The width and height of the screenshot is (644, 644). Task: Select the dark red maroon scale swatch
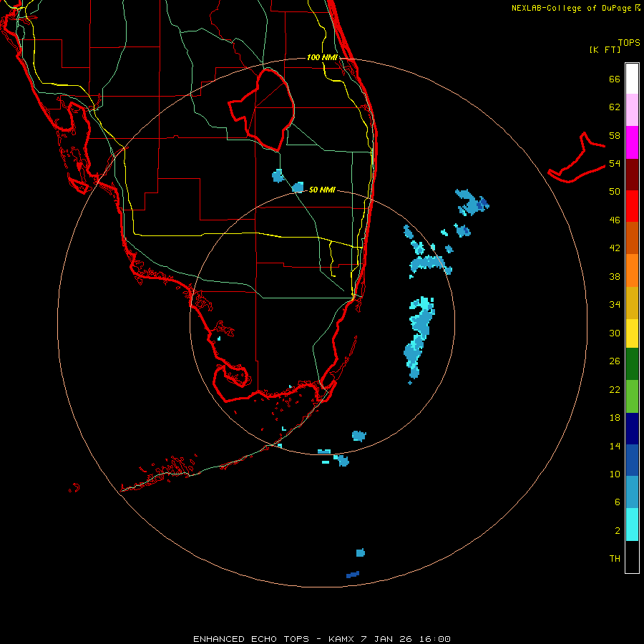click(632, 175)
